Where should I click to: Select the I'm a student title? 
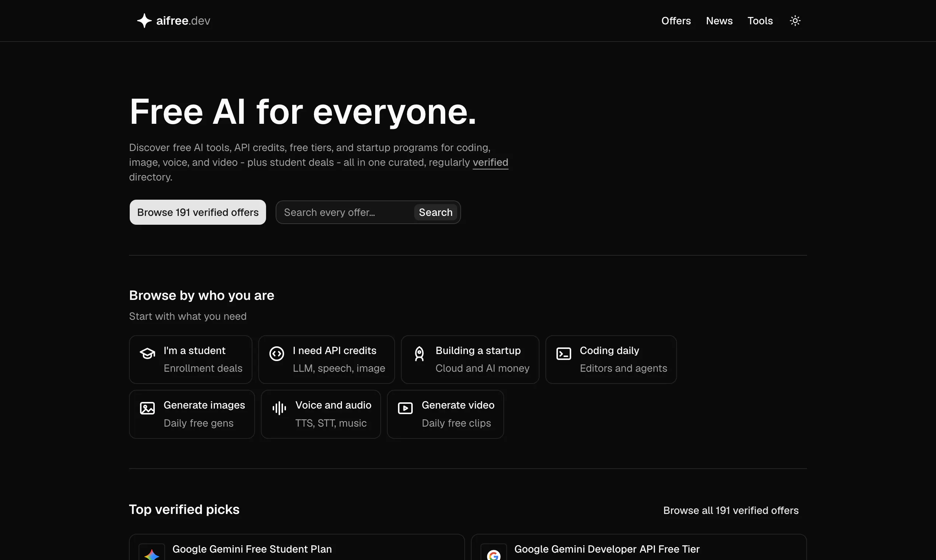pyautogui.click(x=194, y=351)
